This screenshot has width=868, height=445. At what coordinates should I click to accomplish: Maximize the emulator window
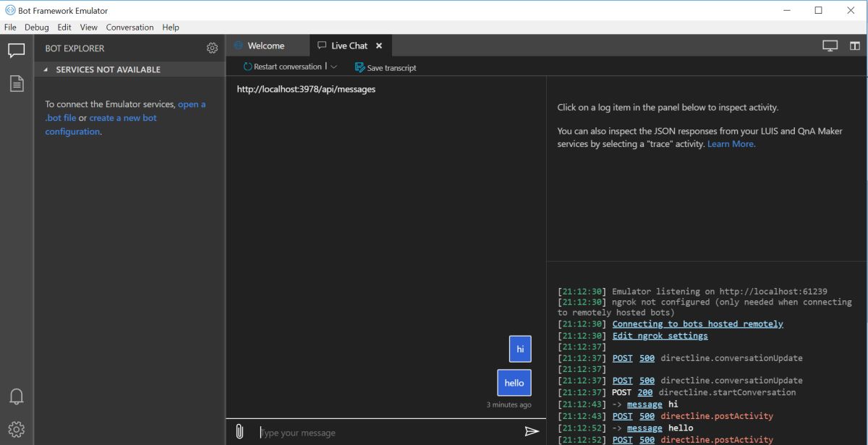pyautogui.click(x=818, y=10)
